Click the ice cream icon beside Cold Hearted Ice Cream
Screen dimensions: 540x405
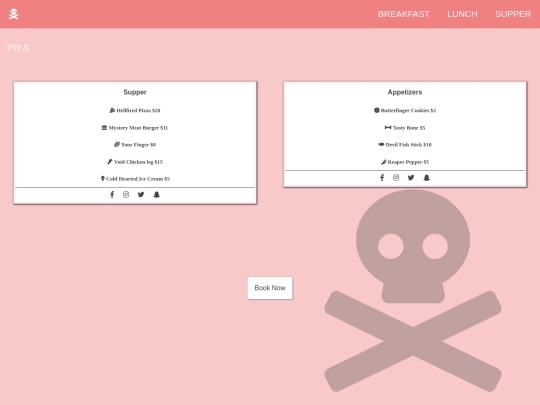(103, 178)
